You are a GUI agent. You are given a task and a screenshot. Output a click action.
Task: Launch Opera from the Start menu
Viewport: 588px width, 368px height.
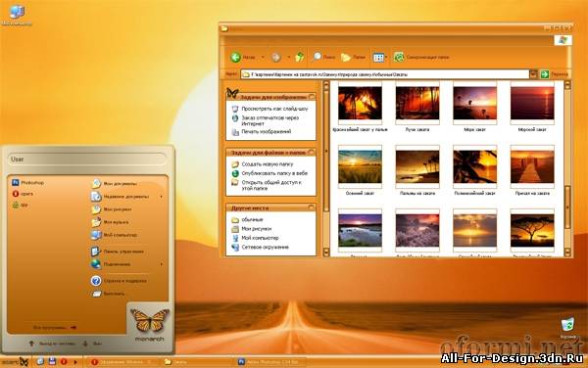pos(24,194)
